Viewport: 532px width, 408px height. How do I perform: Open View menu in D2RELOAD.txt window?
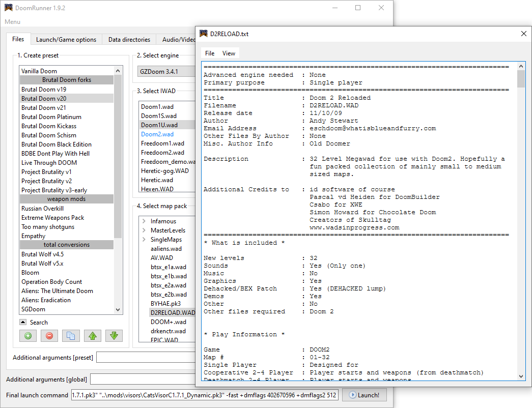click(229, 53)
